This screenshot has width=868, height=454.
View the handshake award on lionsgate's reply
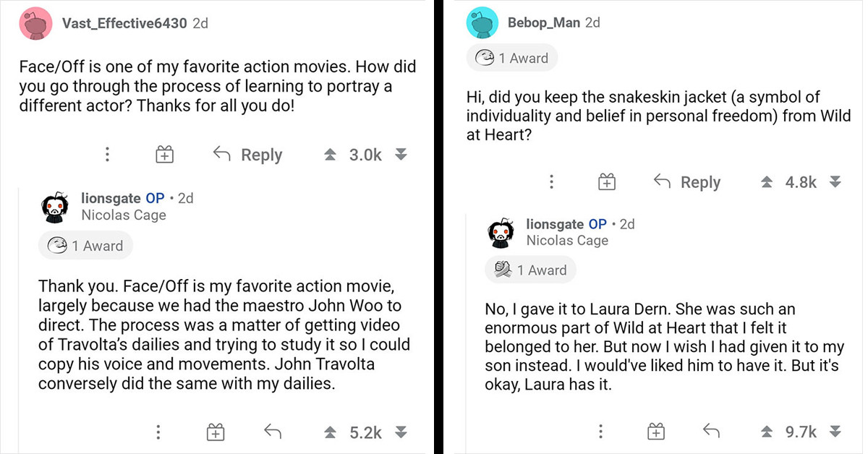[530, 270]
